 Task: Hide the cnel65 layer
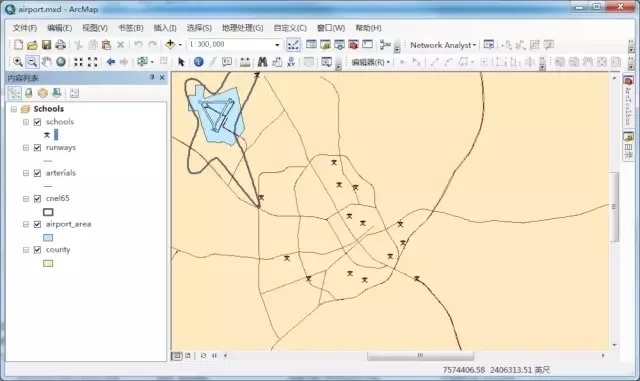pyautogui.click(x=38, y=198)
